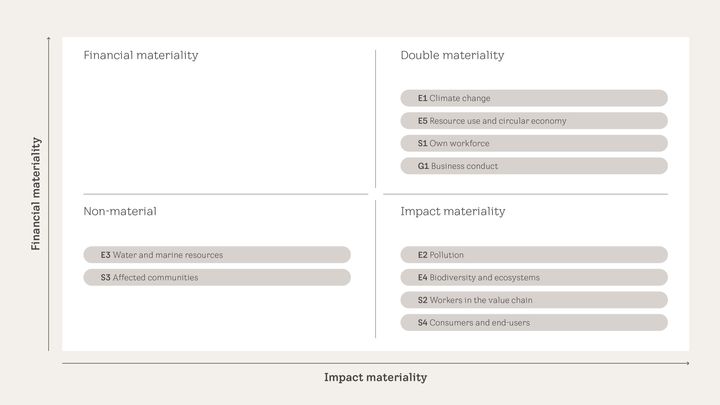Click the upward arrowhead of the vertical axis

click(x=49, y=39)
